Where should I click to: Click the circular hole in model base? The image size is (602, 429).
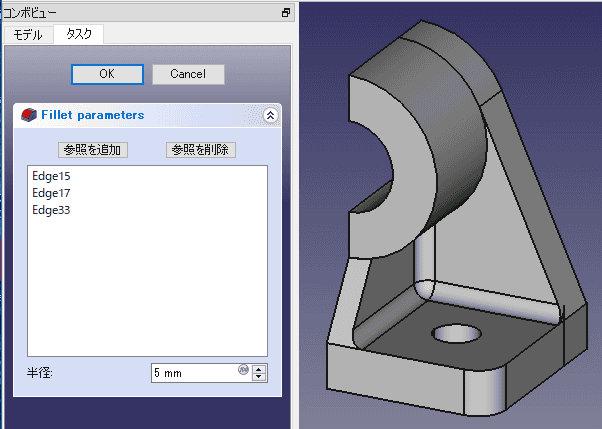click(x=456, y=333)
